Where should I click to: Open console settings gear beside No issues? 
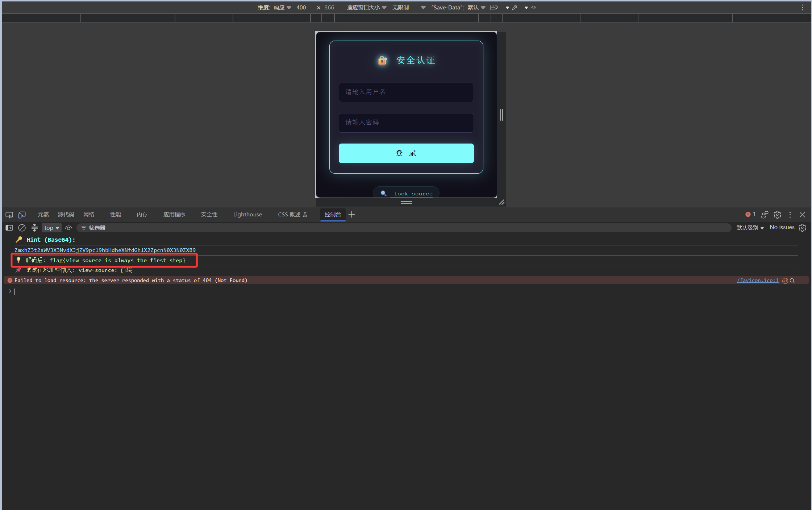(803, 228)
